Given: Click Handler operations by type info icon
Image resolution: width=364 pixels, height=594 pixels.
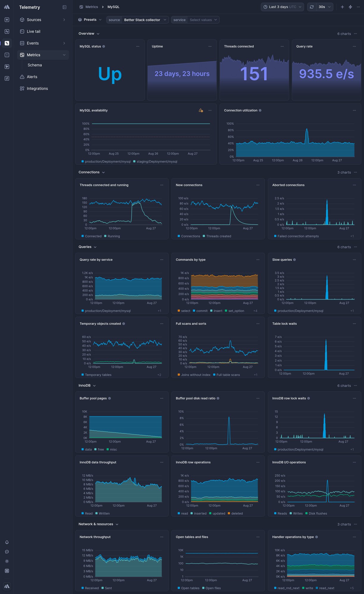Looking at the screenshot, I should [x=316, y=537].
